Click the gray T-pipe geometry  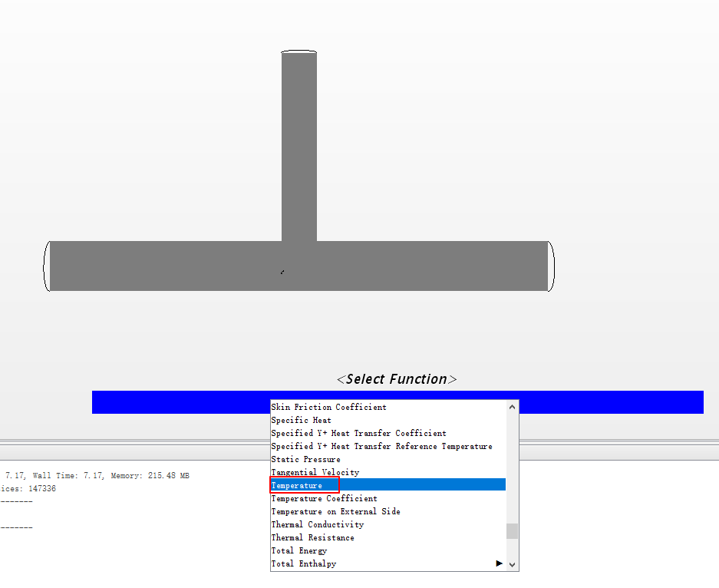[x=299, y=266]
